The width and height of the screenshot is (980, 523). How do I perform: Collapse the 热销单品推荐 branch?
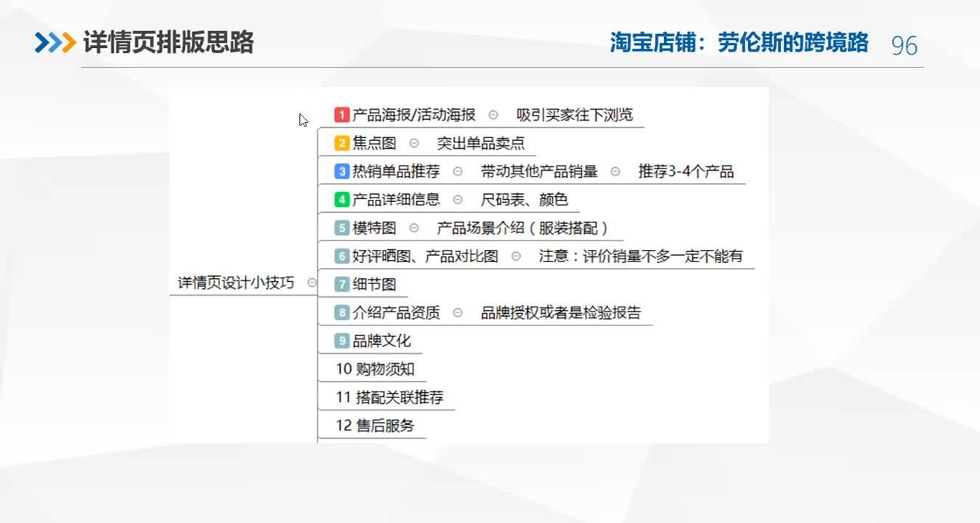click(x=458, y=171)
